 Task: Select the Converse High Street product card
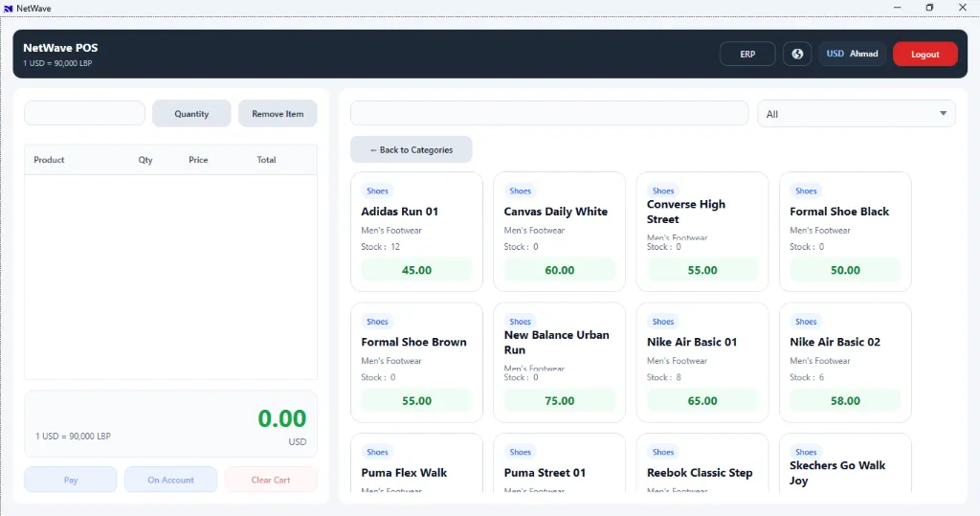[702, 232]
